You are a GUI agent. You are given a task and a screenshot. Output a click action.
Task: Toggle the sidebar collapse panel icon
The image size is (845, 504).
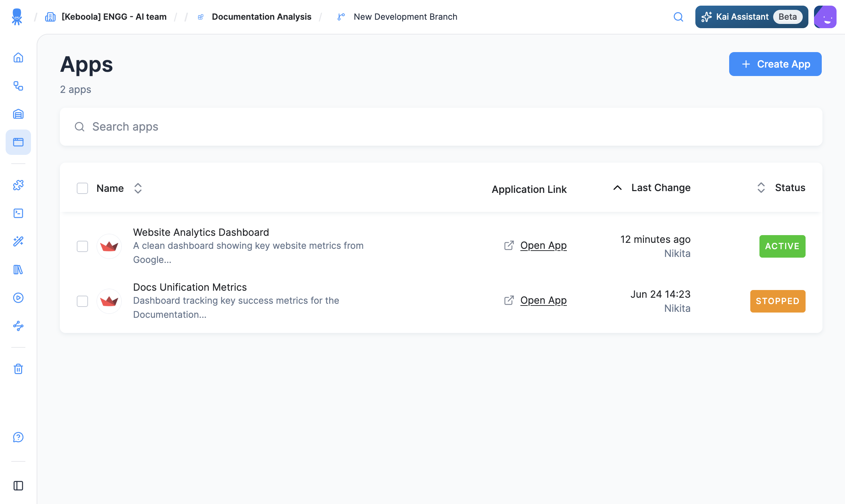point(18,486)
